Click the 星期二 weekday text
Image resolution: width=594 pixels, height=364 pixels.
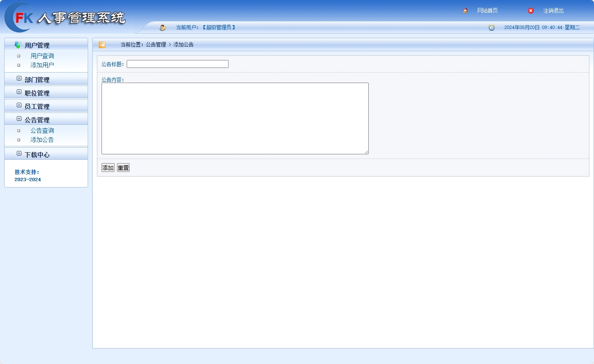572,28
